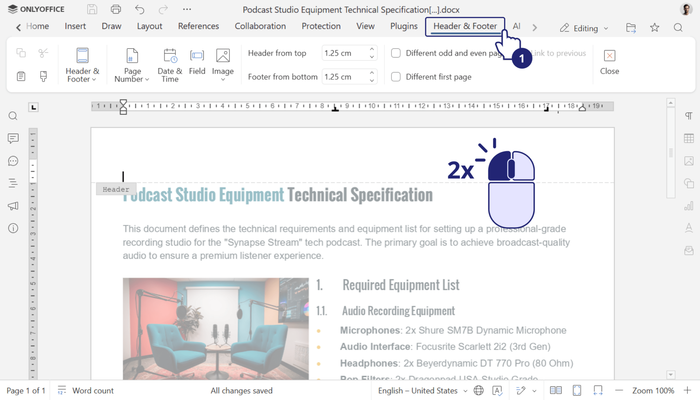Show Headings navigation panel
This screenshot has height=400, width=700.
tap(13, 183)
